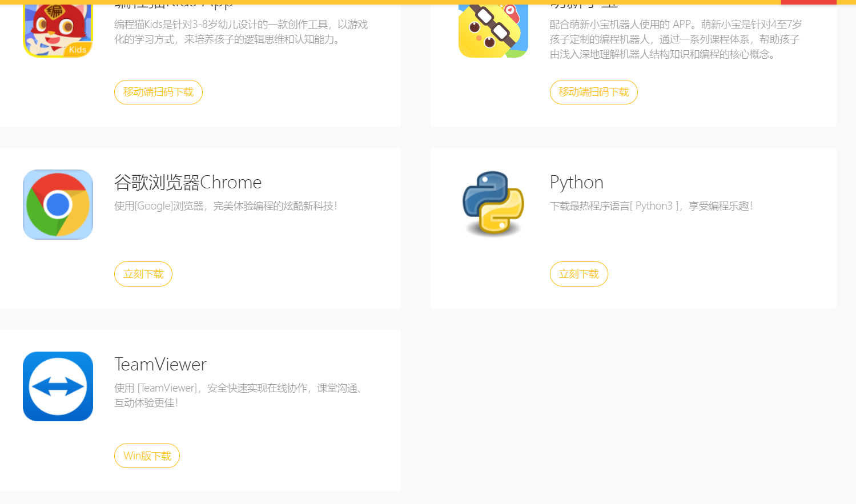
Task: Click the 编程猫Kids app icon
Action: 58,30
